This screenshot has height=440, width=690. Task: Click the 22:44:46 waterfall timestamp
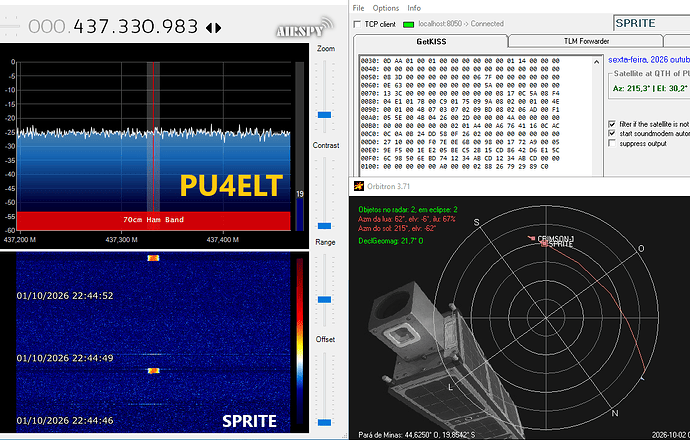(x=65, y=421)
